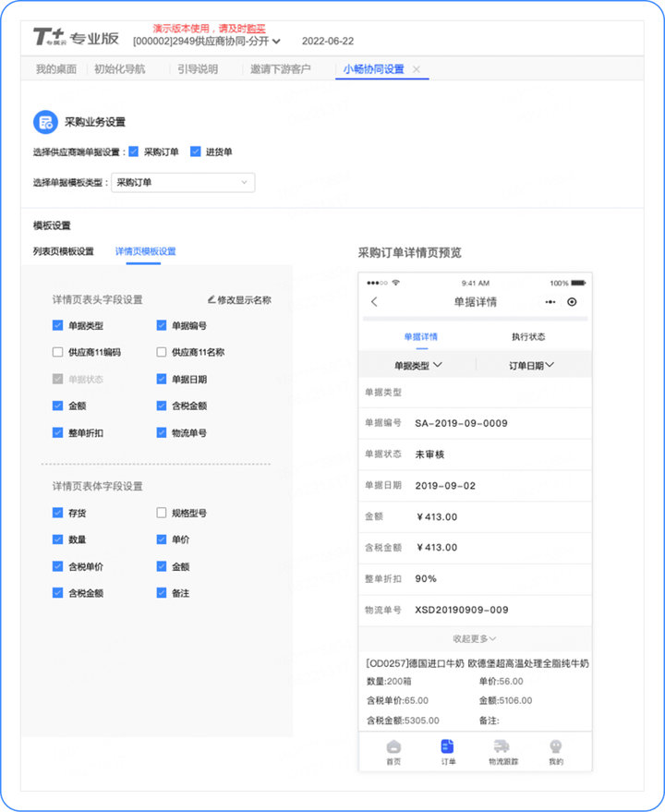This screenshot has width=665, height=812.
Task: Toggle the 单价 checkbox
Action: [161, 539]
